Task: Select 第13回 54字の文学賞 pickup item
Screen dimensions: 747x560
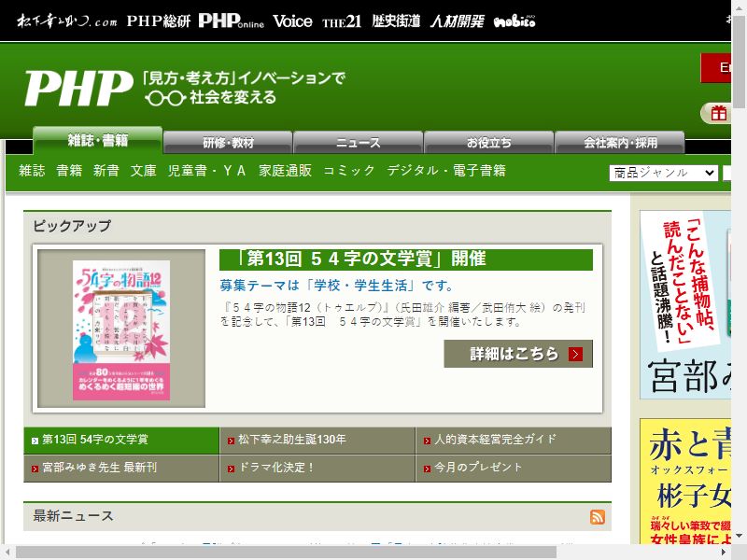Action: point(121,440)
